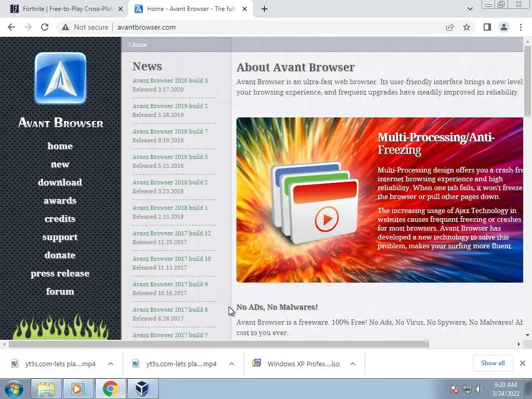Open Avant Browser 2018 build 2 news
The image size is (532, 399).
[x=170, y=182]
